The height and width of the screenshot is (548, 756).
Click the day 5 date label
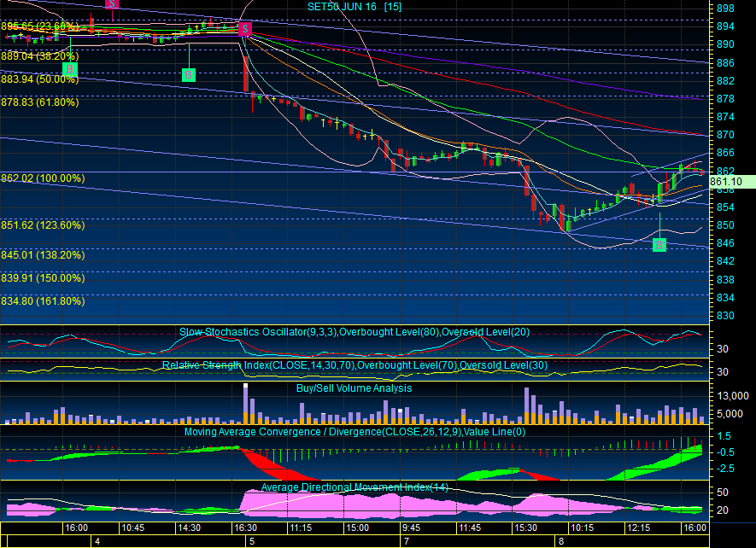(252, 541)
